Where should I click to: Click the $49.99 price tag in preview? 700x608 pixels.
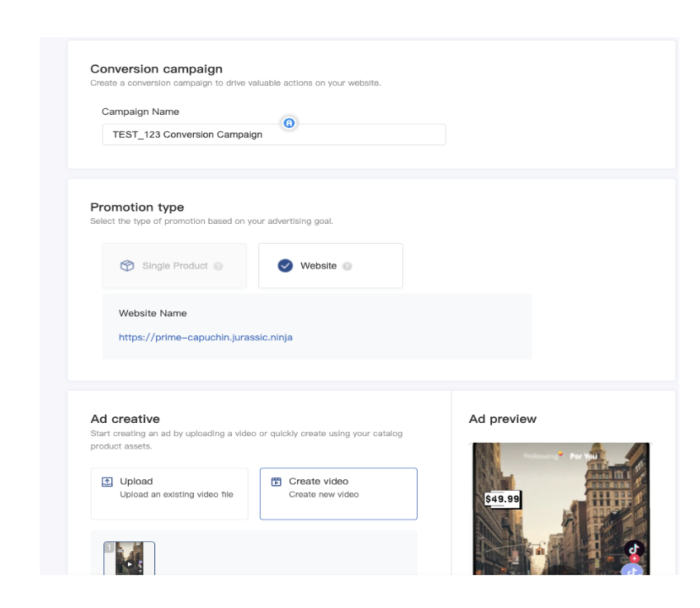coord(504,499)
